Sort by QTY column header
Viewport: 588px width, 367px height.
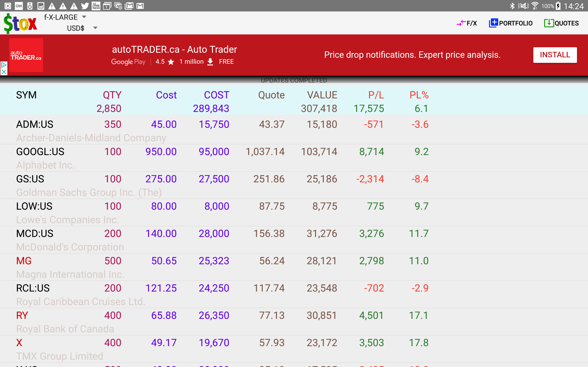[x=112, y=95]
